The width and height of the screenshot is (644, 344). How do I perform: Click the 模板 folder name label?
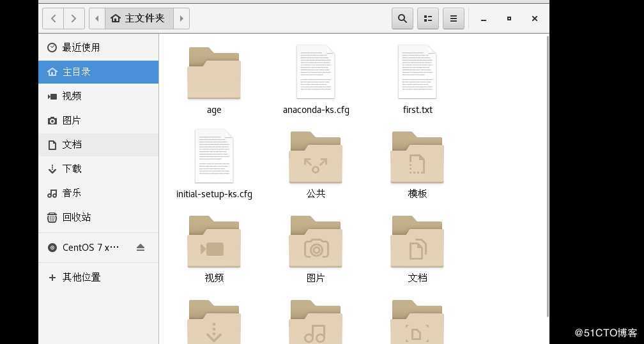point(417,194)
